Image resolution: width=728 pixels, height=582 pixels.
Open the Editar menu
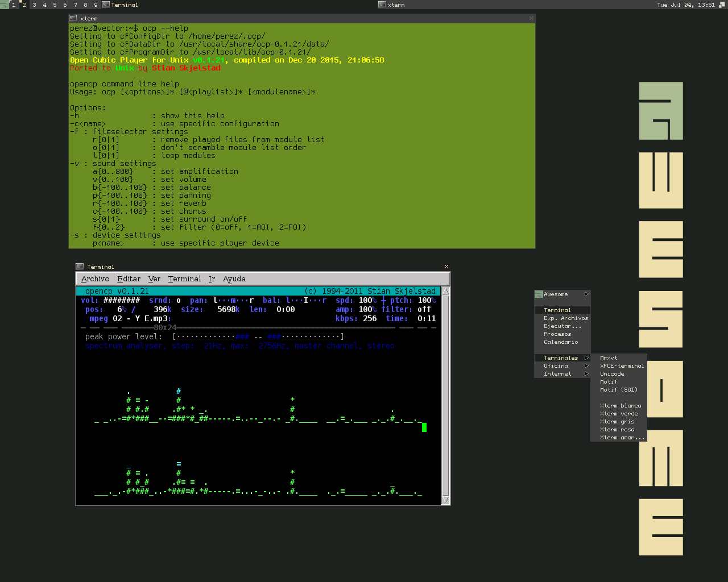point(129,279)
